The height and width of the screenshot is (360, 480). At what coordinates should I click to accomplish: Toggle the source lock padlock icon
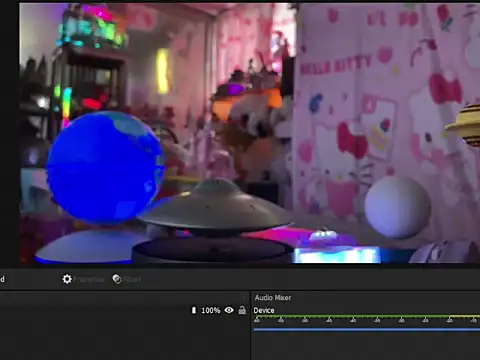pyautogui.click(x=242, y=310)
